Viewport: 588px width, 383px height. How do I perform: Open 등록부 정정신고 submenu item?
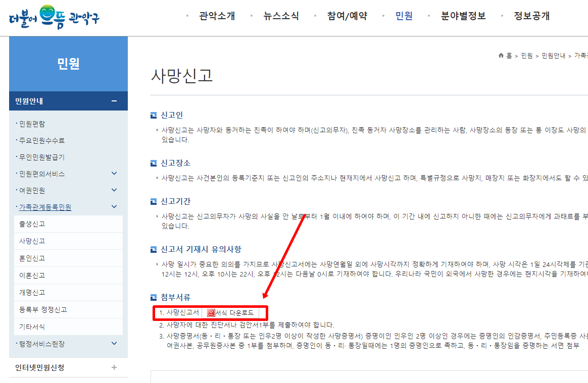pos(68,309)
